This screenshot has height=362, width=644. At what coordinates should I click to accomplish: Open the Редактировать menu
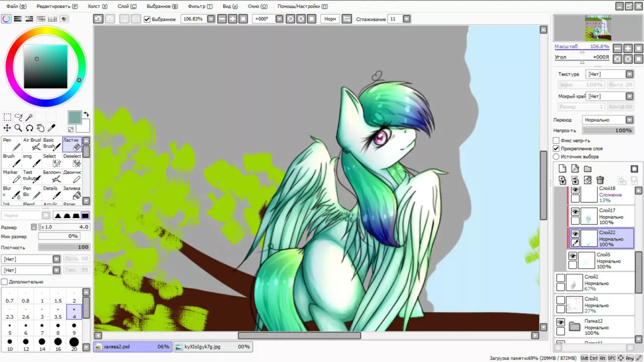click(57, 7)
